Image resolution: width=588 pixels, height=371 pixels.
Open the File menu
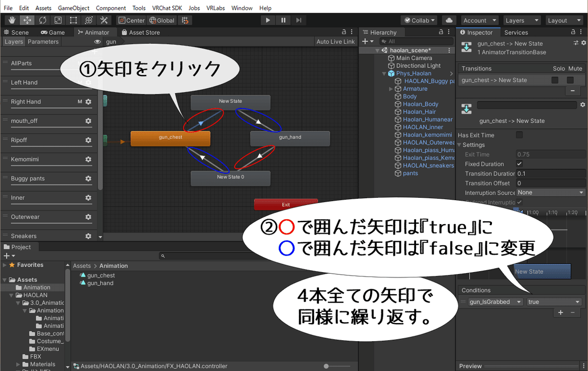point(8,8)
